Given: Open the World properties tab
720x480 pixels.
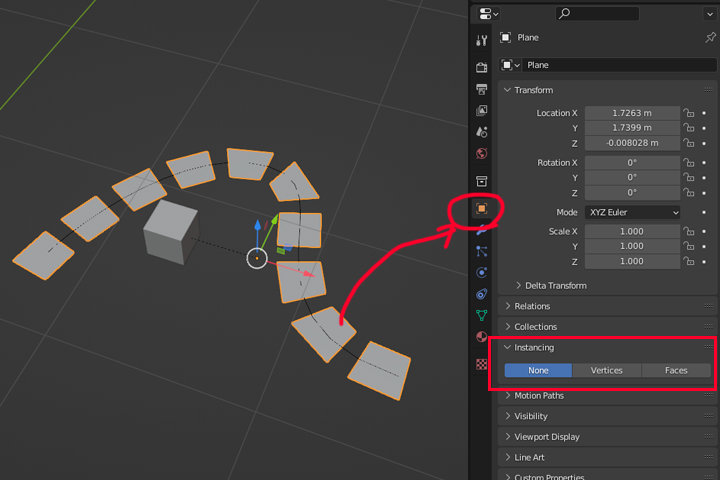Looking at the screenshot, I should point(481,153).
